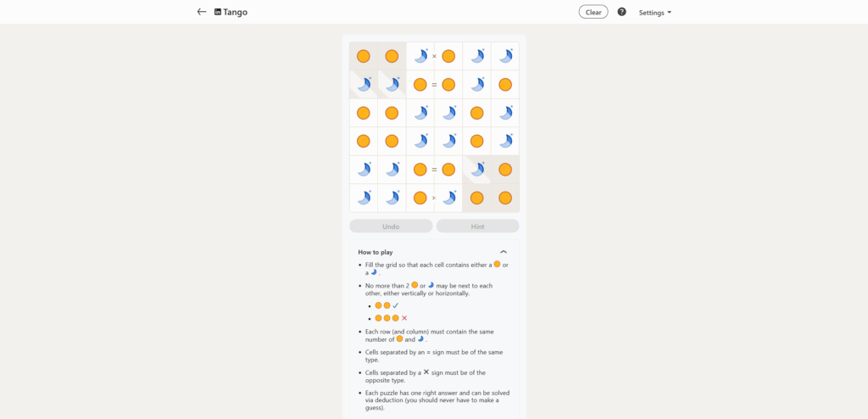
Task: Open the help question mark icon
Action: (x=621, y=12)
